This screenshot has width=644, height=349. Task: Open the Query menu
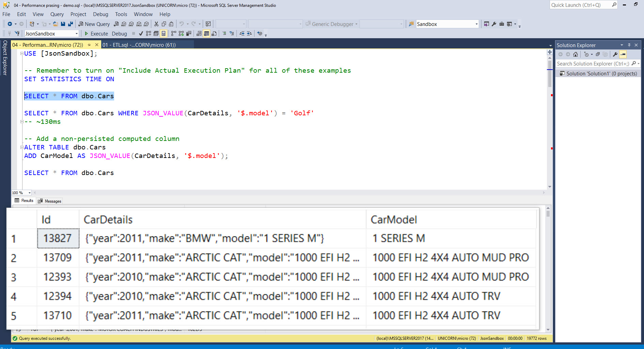(57, 14)
